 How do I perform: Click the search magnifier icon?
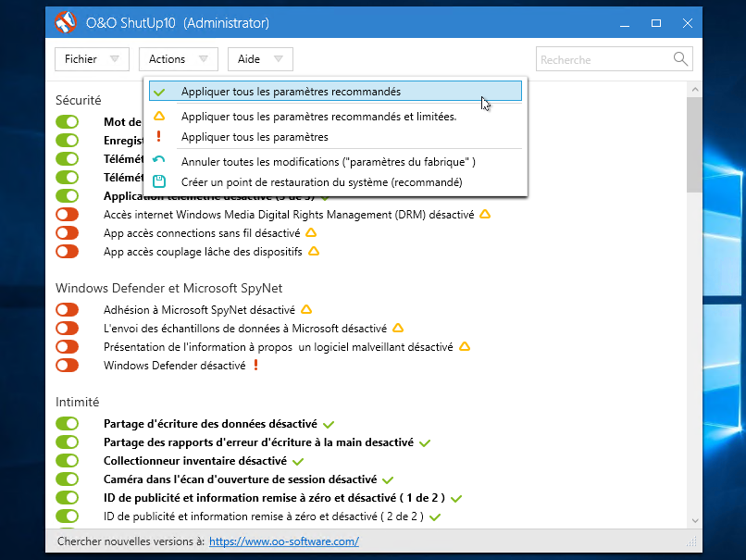[x=681, y=59]
